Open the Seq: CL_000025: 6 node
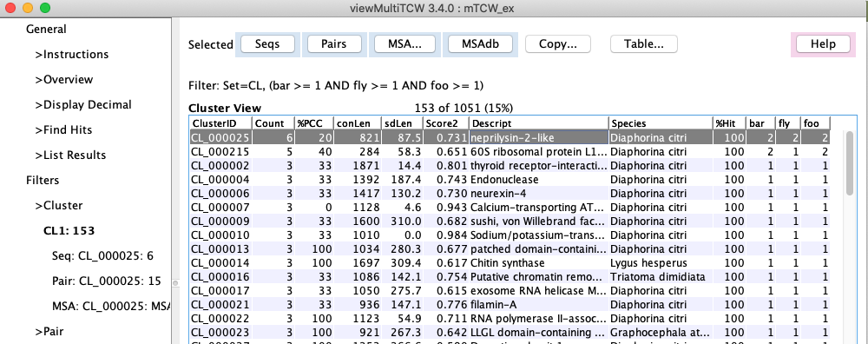 103,256
